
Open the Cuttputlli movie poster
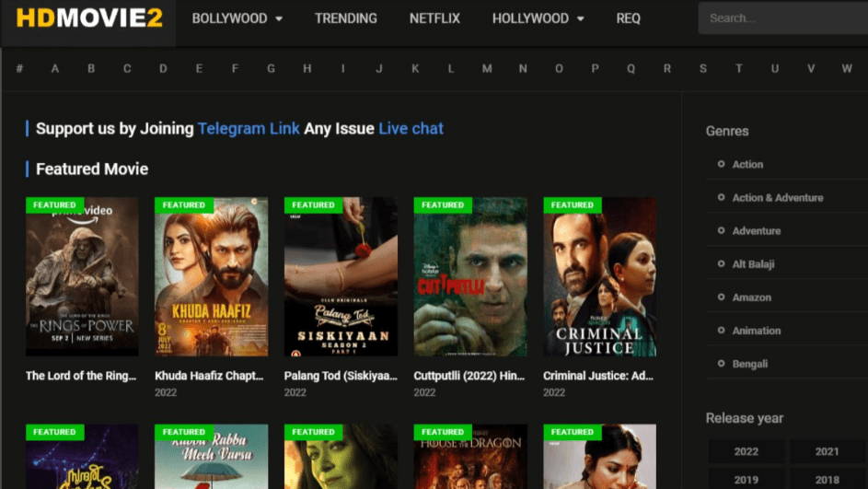[x=470, y=276]
